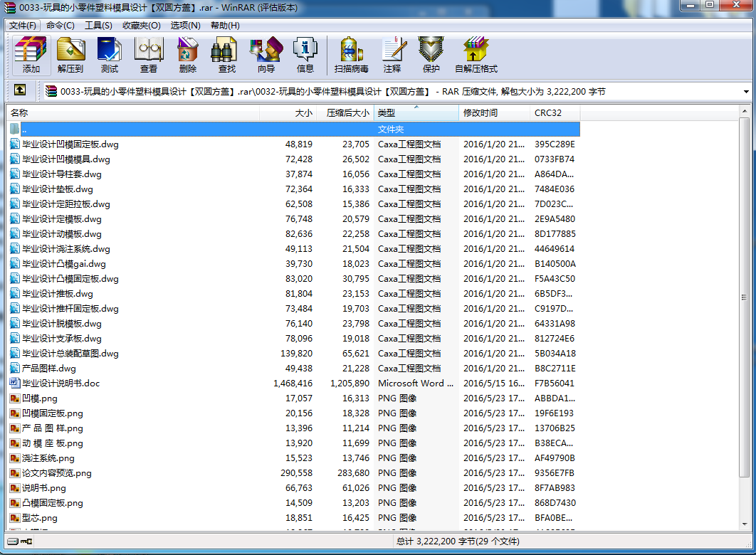Viewport: 756px width, 555px height.
Task: Open the 文件(F) menu
Action: tap(23, 26)
